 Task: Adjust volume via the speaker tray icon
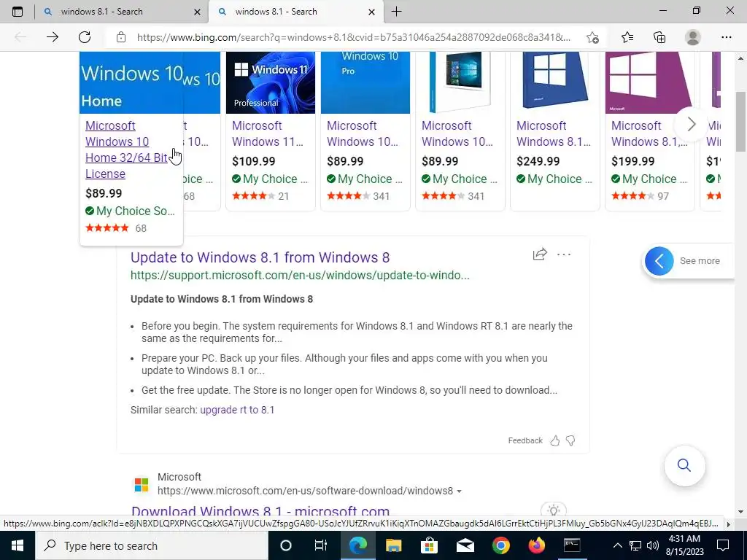click(x=653, y=545)
